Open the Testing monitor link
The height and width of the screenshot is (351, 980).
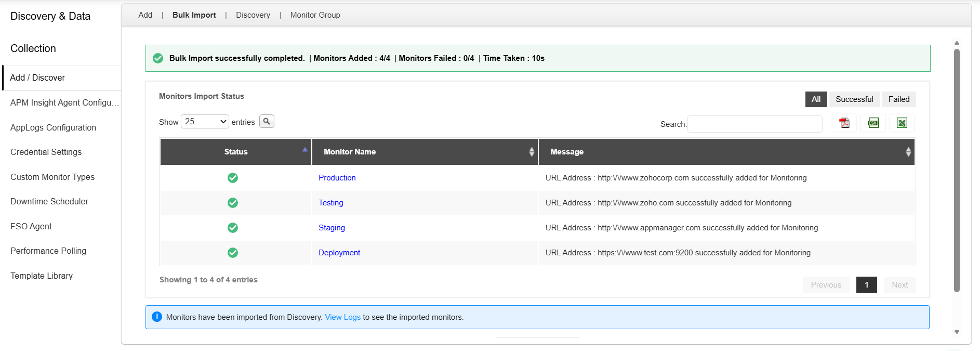click(331, 203)
